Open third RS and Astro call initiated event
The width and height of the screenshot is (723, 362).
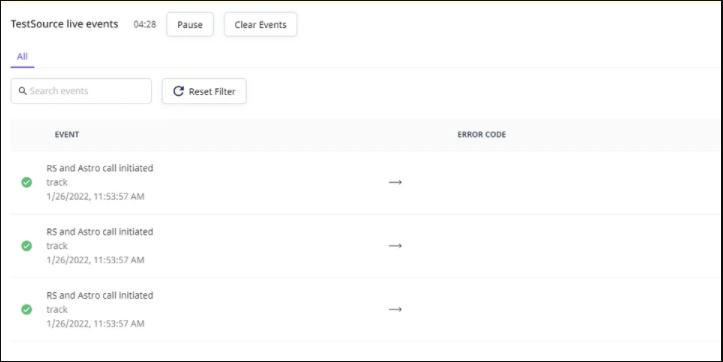tap(100, 295)
